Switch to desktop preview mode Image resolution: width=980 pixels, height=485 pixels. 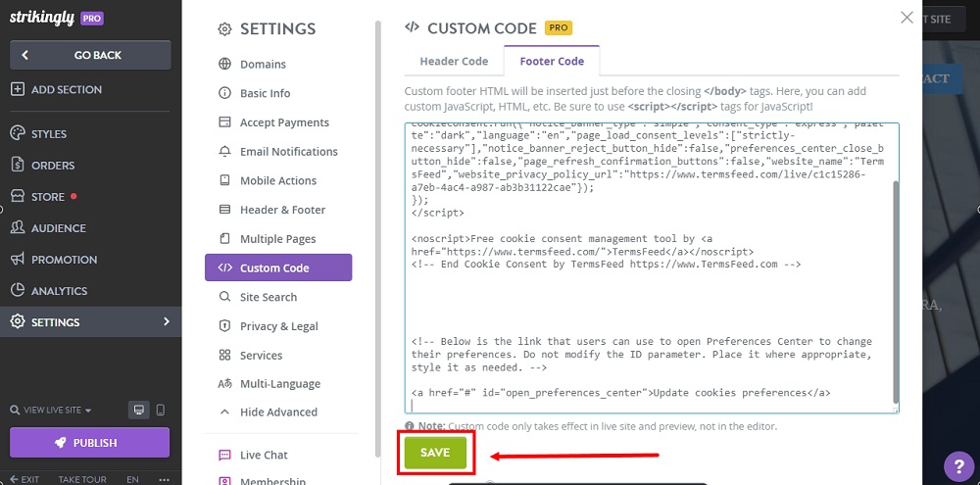pos(139,410)
